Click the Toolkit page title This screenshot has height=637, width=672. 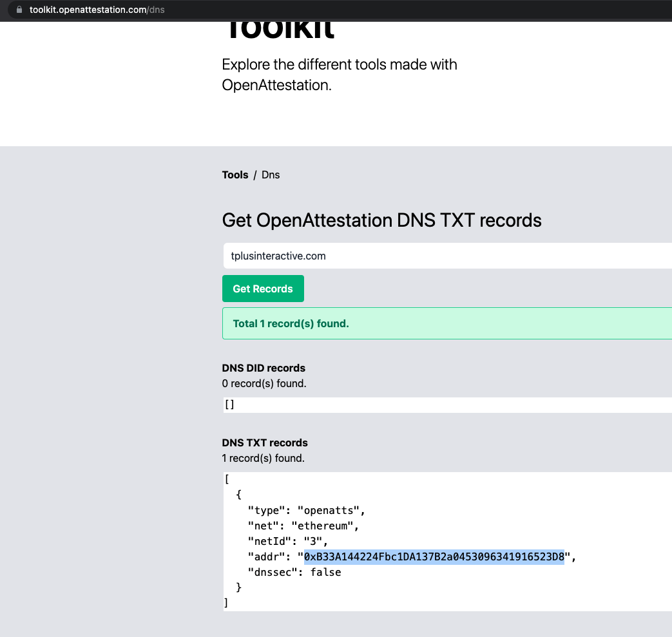tap(281, 30)
